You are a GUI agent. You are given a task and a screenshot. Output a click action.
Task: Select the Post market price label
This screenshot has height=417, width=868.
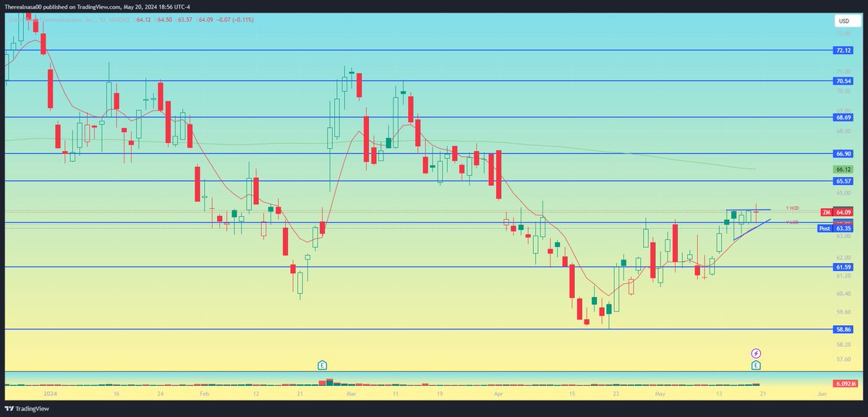click(x=825, y=228)
